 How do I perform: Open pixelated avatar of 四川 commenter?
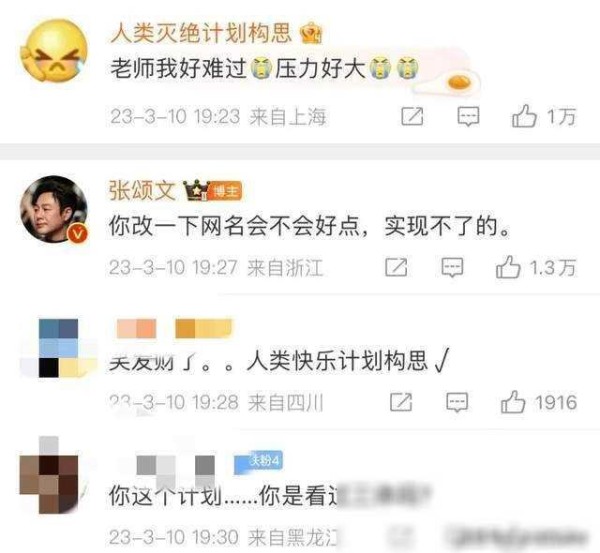[x=59, y=348]
